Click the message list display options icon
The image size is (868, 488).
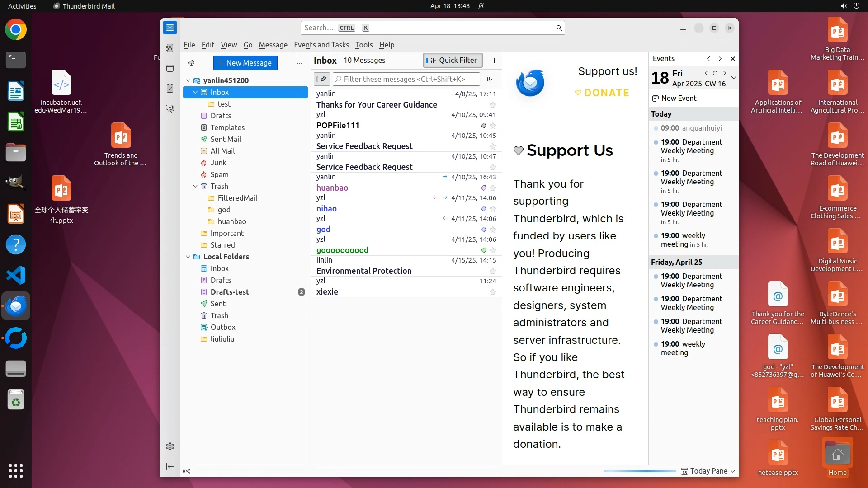point(492,61)
